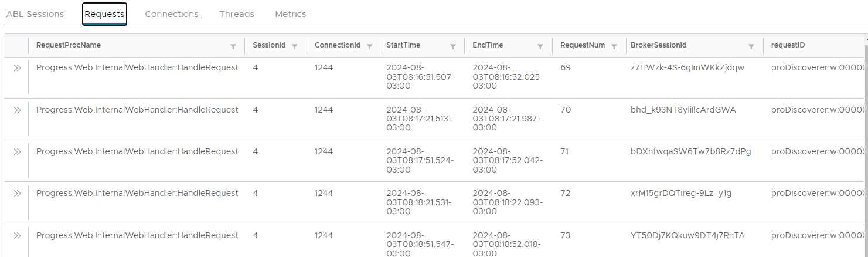Open filter for StartTime column
This screenshot has width=868, height=257.
[453, 46]
